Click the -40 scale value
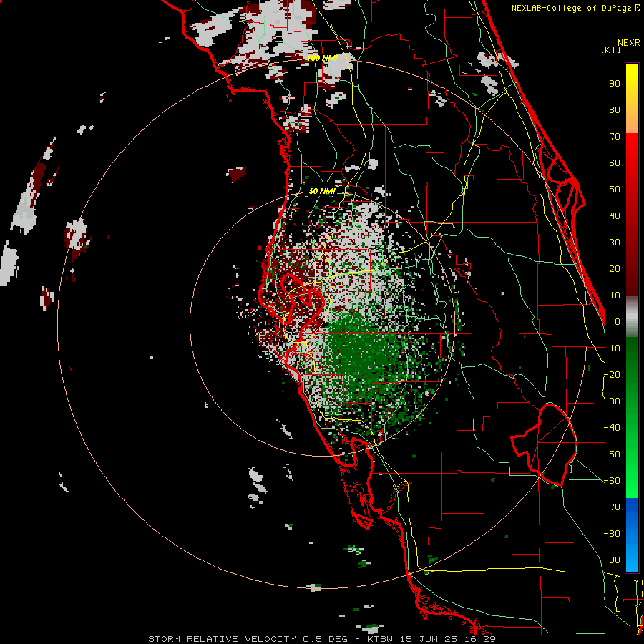Image resolution: width=644 pixels, height=644 pixels. (x=612, y=428)
